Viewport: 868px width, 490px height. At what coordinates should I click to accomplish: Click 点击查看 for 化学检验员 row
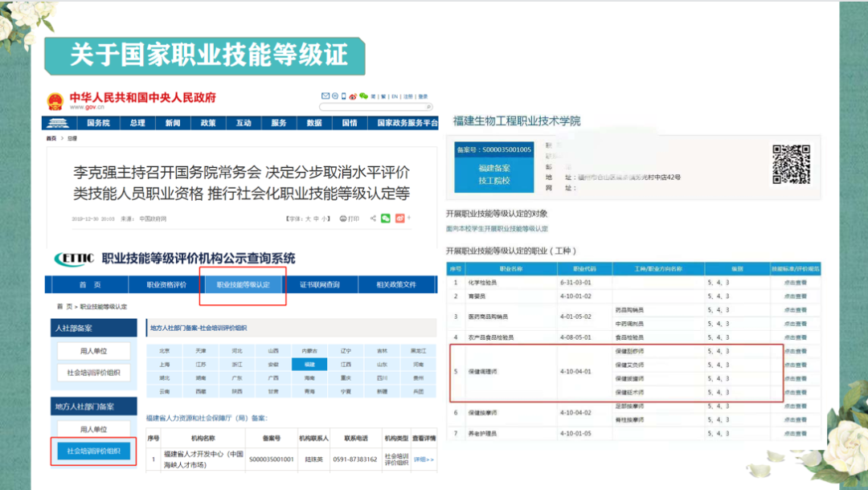pos(796,282)
